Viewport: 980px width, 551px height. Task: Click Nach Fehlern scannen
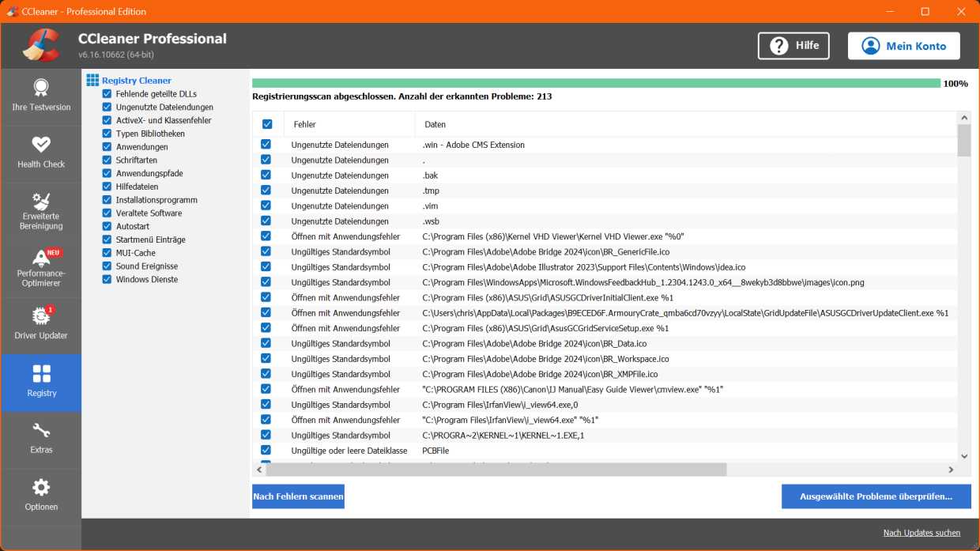click(298, 496)
